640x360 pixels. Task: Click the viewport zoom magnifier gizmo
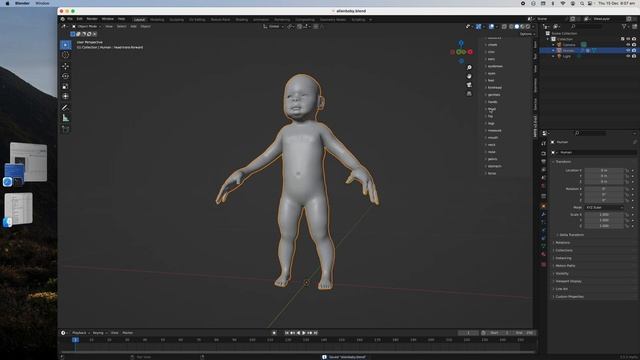[469, 67]
